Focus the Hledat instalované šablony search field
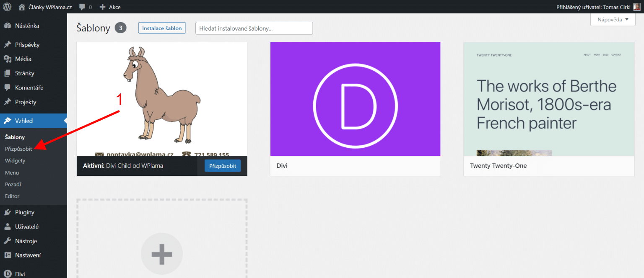This screenshot has height=278, width=644. coord(254,28)
